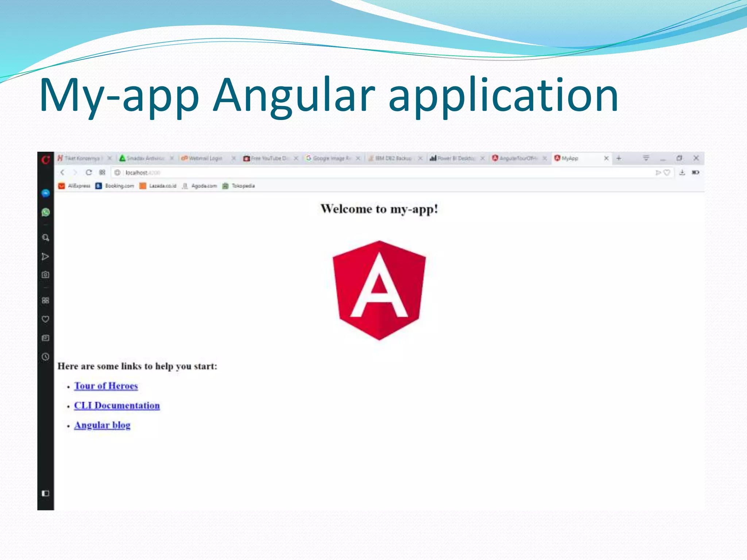Close the Tiket Konsernya tab
Image resolution: width=747 pixels, height=560 pixels.
click(x=109, y=158)
